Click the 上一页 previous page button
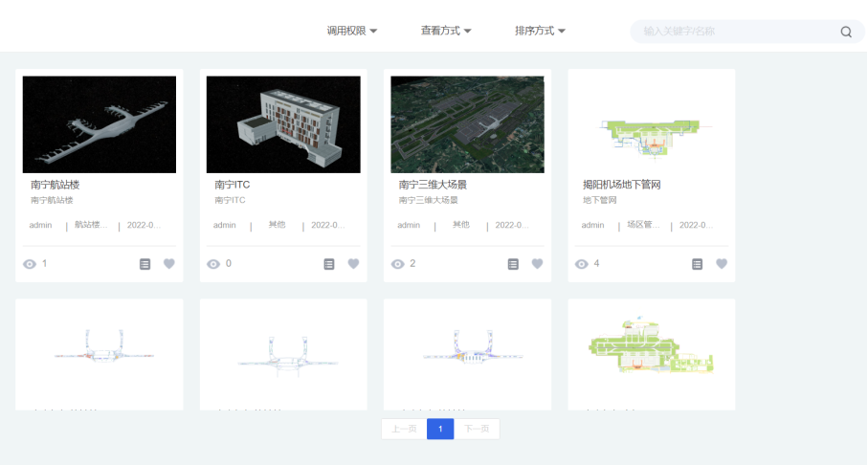868x465 pixels. pos(403,430)
